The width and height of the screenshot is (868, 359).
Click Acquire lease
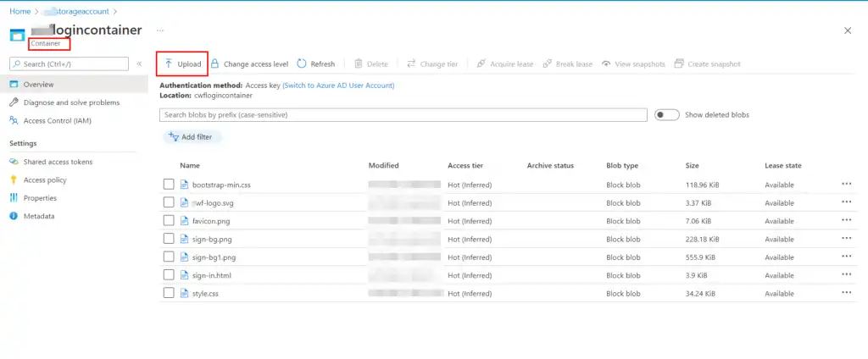(505, 64)
